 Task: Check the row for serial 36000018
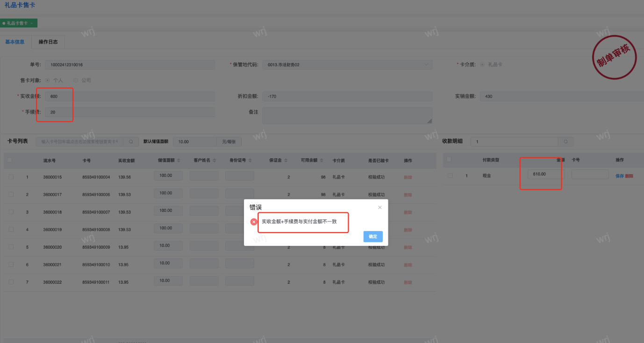(x=11, y=212)
